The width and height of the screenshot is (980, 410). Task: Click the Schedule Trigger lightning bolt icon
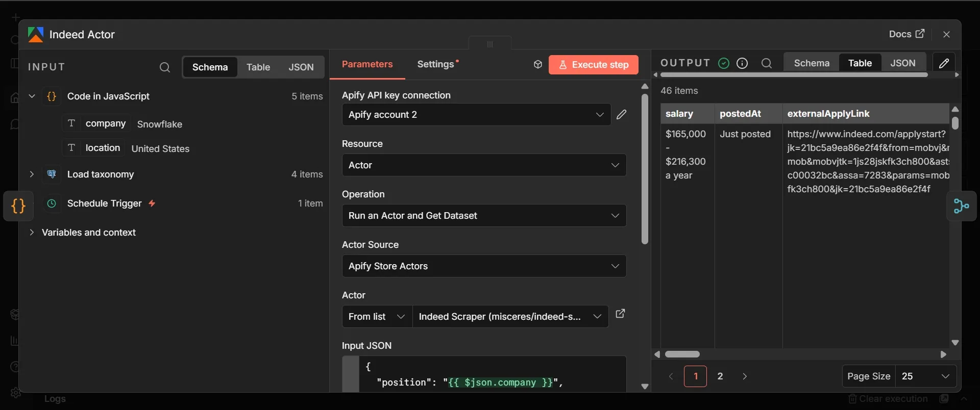[x=152, y=203]
